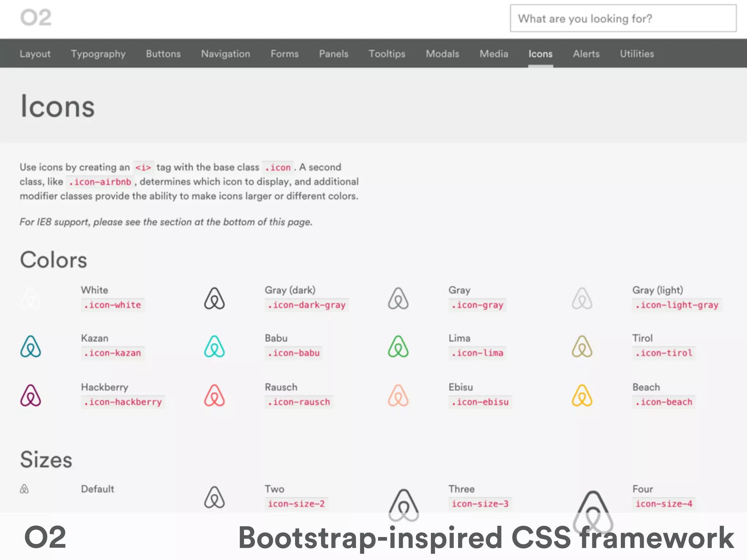Go to the Alerts tab
747x560 pixels.
click(x=586, y=54)
